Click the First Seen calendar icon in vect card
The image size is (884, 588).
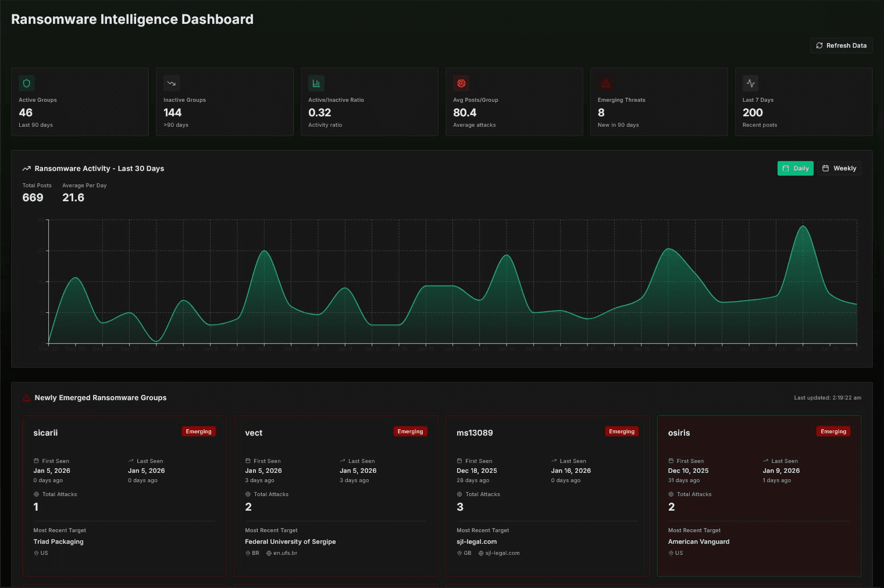tap(248, 461)
